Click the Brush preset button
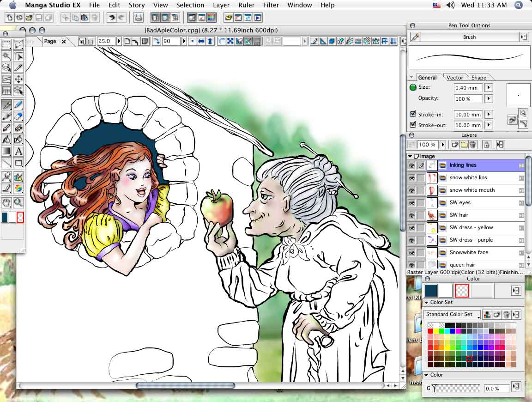 (x=470, y=37)
